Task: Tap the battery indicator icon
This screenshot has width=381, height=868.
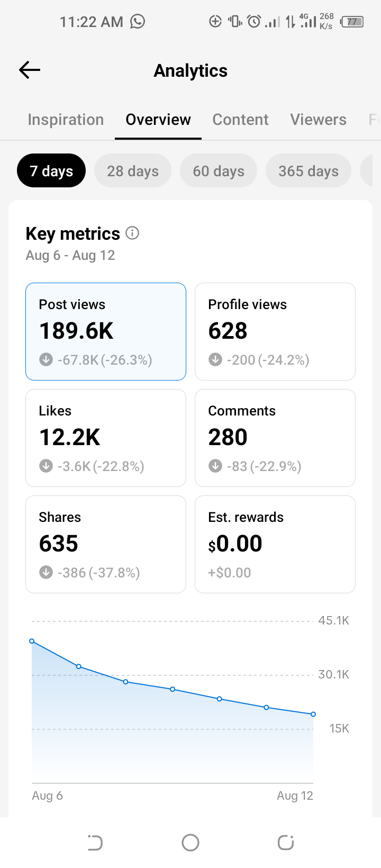Action: (x=352, y=22)
